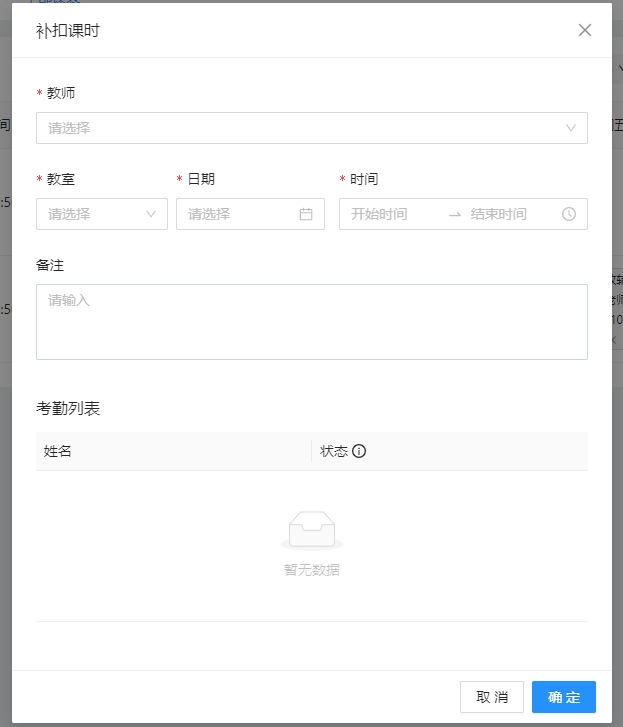This screenshot has height=727, width=623.
Task: Click the chevron arrow in the 教师 field
Action: coord(571,128)
